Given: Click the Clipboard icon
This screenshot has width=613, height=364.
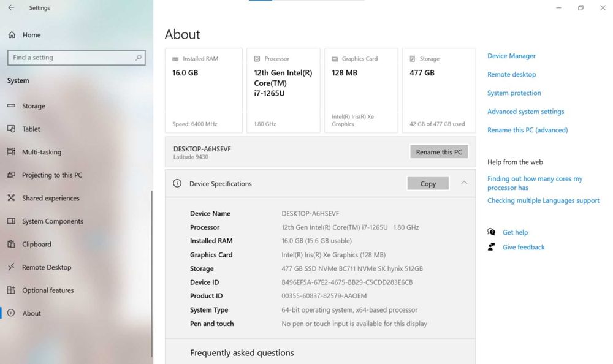Looking at the screenshot, I should click(11, 244).
